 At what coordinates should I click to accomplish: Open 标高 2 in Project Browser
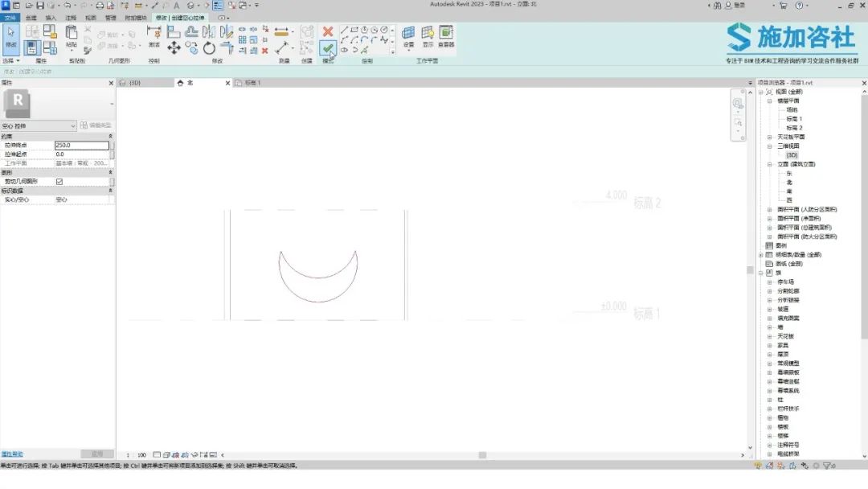click(x=794, y=128)
